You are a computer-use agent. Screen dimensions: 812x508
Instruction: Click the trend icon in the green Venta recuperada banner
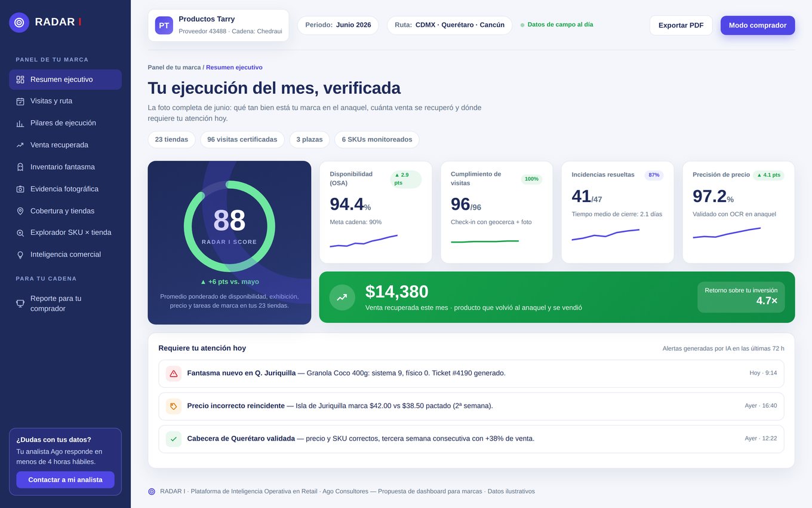(342, 297)
